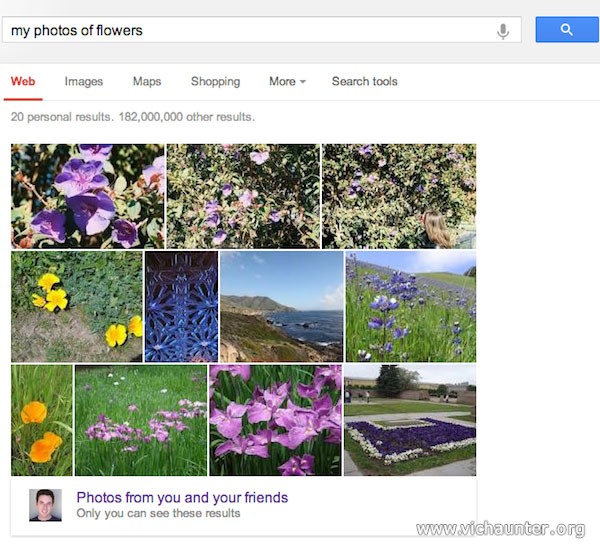
Task: Select the Shopping tab
Action: [x=215, y=81]
